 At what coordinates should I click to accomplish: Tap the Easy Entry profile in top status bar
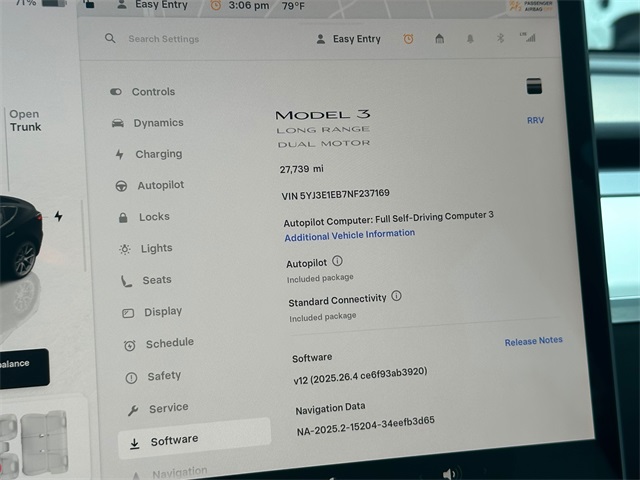coord(153,5)
